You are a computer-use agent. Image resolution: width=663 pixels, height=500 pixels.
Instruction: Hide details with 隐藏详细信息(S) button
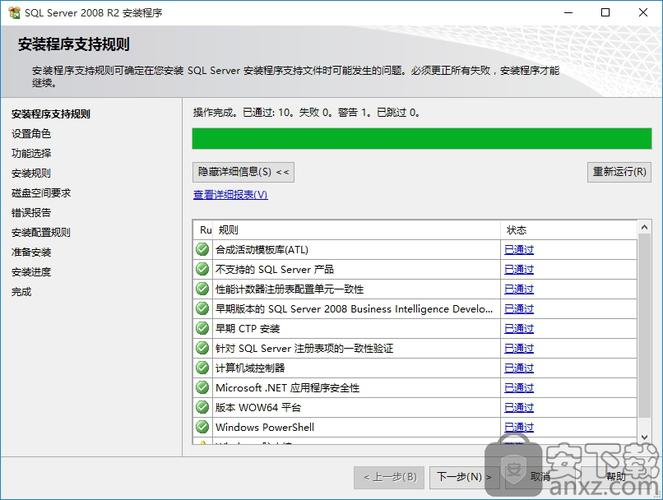coord(244,172)
